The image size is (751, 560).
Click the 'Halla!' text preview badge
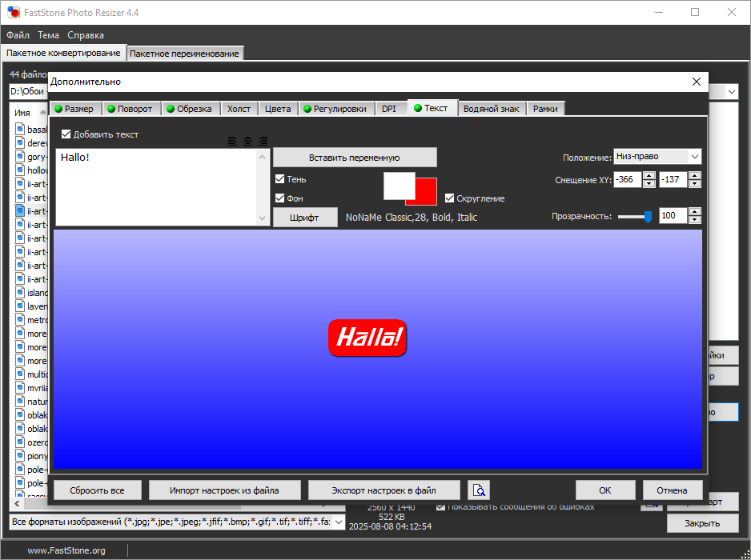[367, 338]
